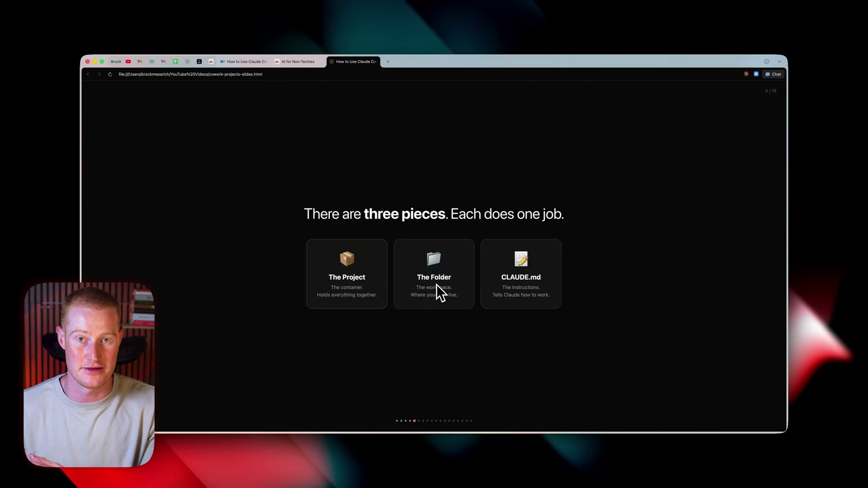Jump to the last slide dot

click(471, 421)
